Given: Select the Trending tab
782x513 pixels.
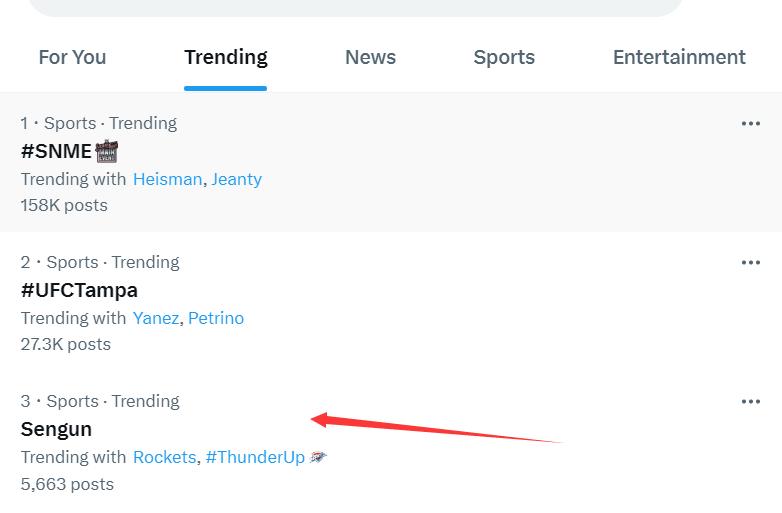Looking at the screenshot, I should (225, 57).
